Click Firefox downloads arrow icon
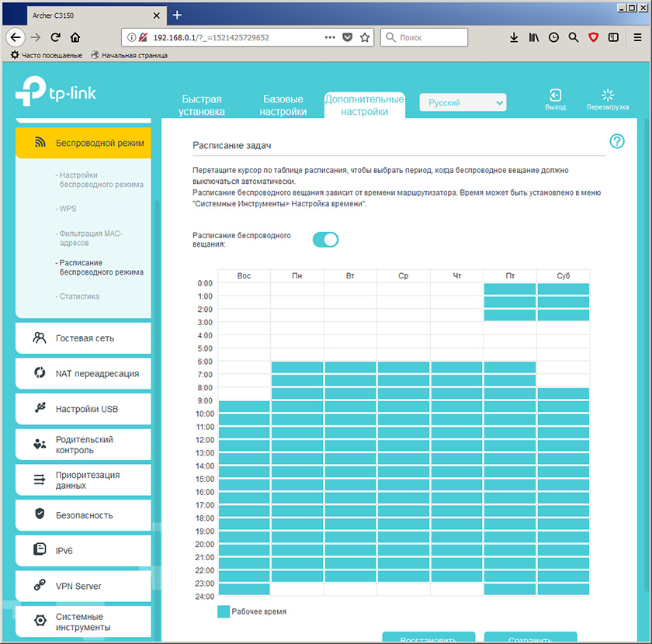Image resolution: width=652 pixels, height=644 pixels. (x=514, y=37)
